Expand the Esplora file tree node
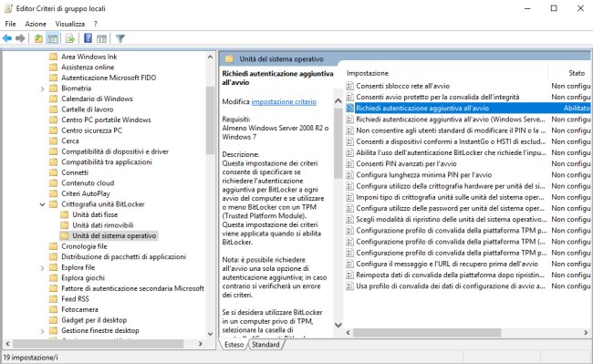The image size is (593, 364). (42, 268)
